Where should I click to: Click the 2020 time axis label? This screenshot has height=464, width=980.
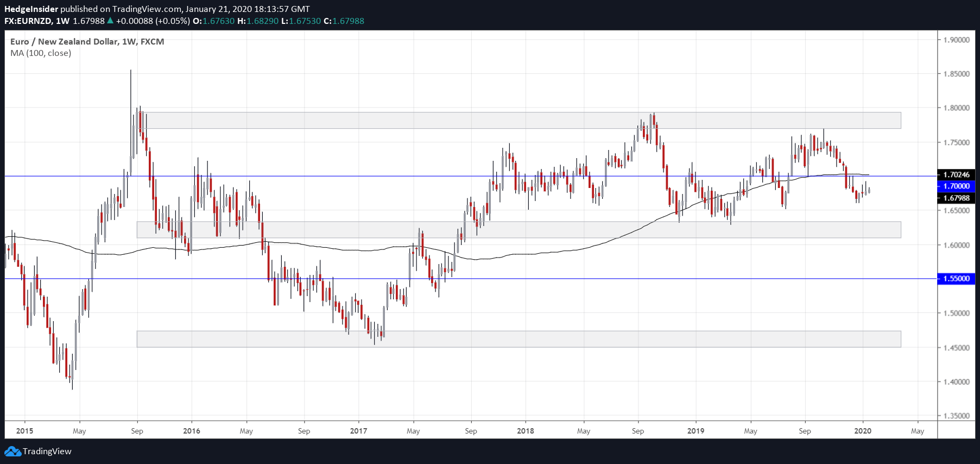[x=863, y=431]
